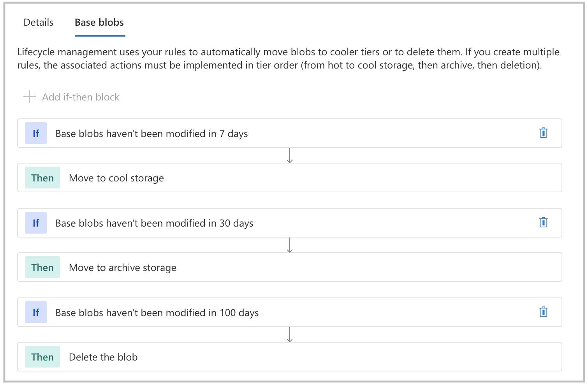Click the Then badge beside cool storage
588x387 pixels.
click(x=42, y=178)
